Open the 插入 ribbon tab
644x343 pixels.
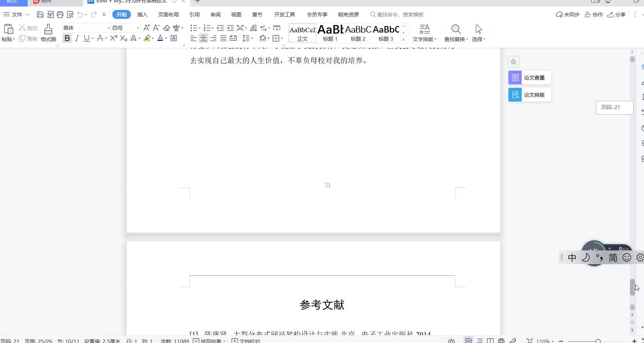point(142,14)
